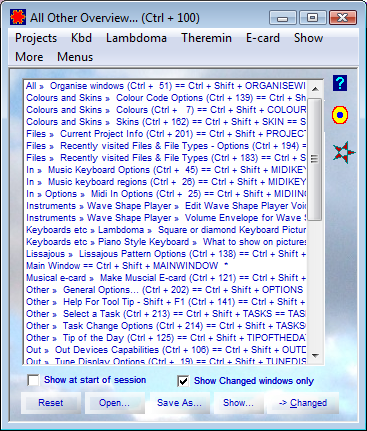Enable Show at start of session
Image resolution: width=367 pixels, height=431 pixels.
click(x=33, y=380)
